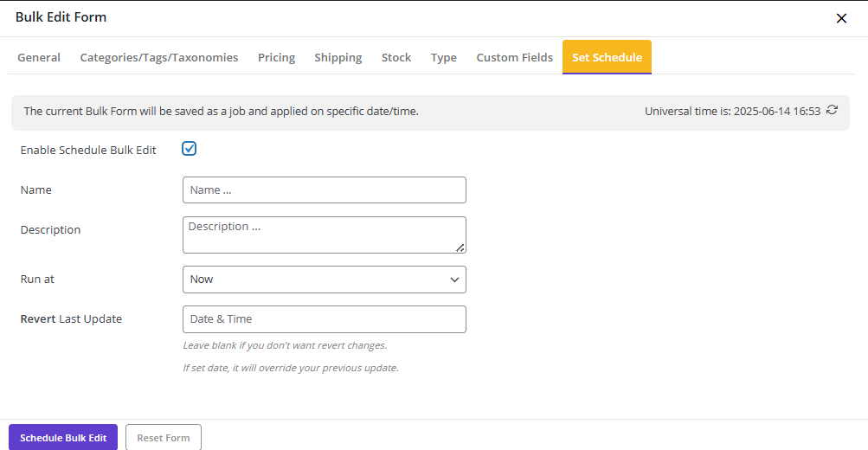The width and height of the screenshot is (868, 450).
Task: Expand the Run at chevron arrow
Action: tap(454, 280)
